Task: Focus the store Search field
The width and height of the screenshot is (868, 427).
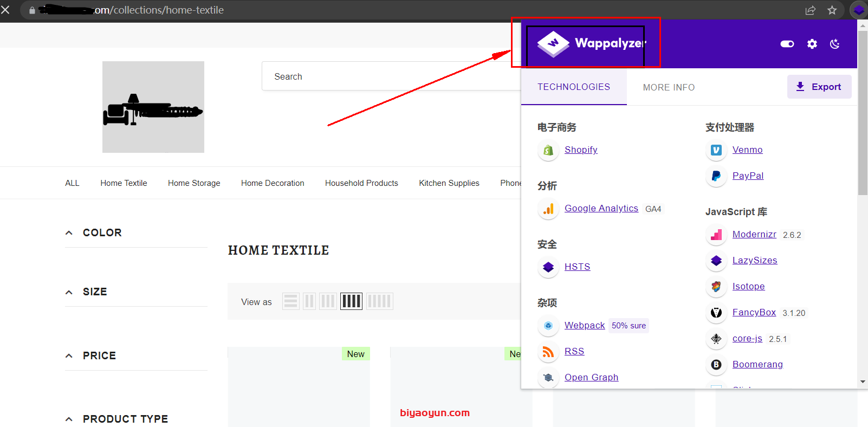Action: 391,76
